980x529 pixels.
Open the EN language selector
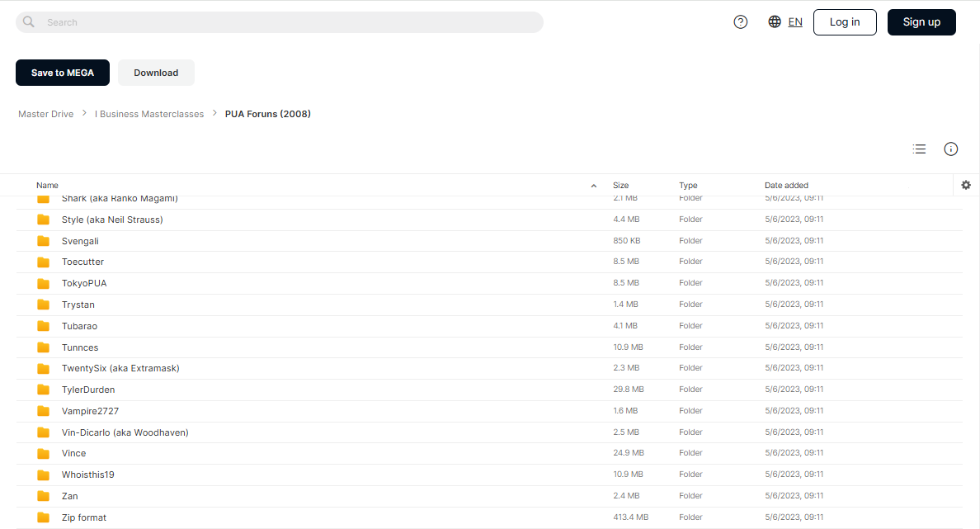795,22
